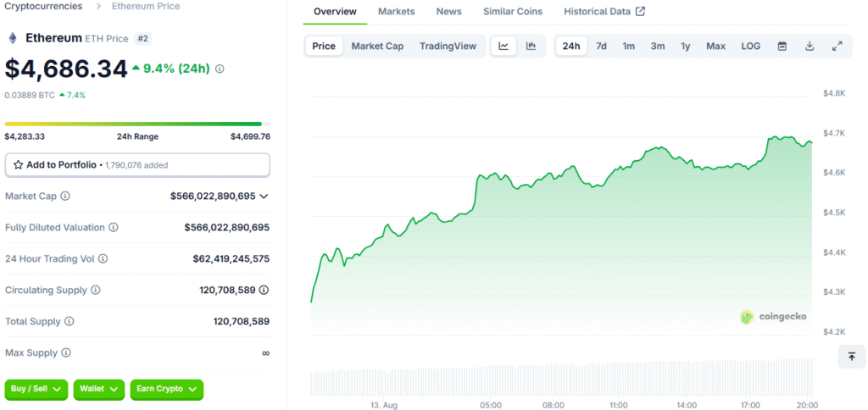Click the scroll-to-top arrow button
The height and width of the screenshot is (410, 868).
pos(851,357)
